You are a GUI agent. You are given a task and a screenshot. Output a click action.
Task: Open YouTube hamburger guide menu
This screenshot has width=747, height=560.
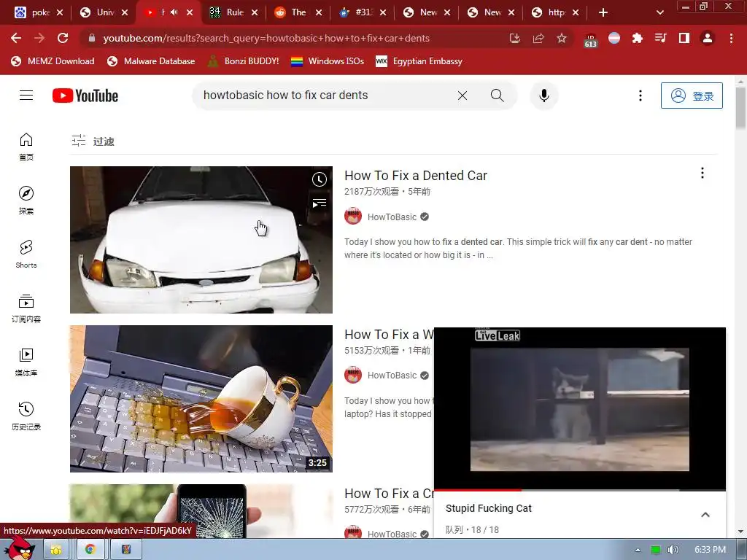(26, 96)
